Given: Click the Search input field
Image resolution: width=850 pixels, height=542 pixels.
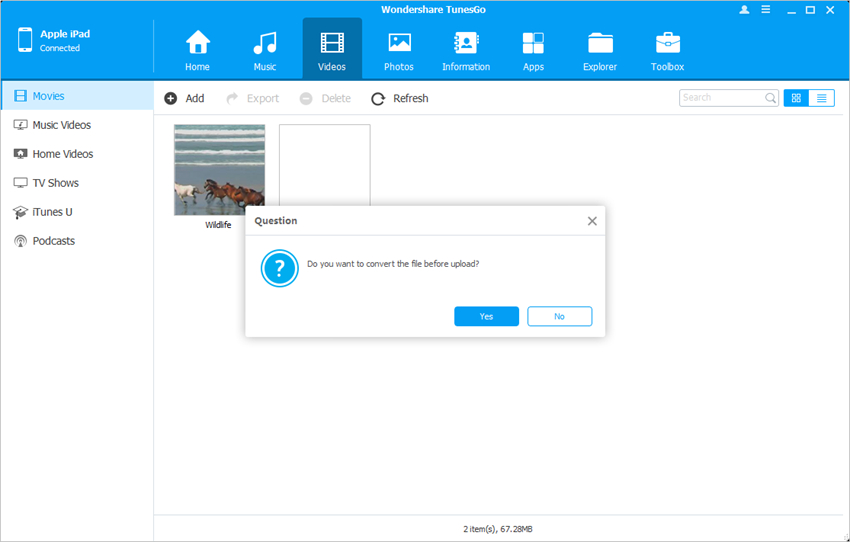Looking at the screenshot, I should tap(722, 98).
